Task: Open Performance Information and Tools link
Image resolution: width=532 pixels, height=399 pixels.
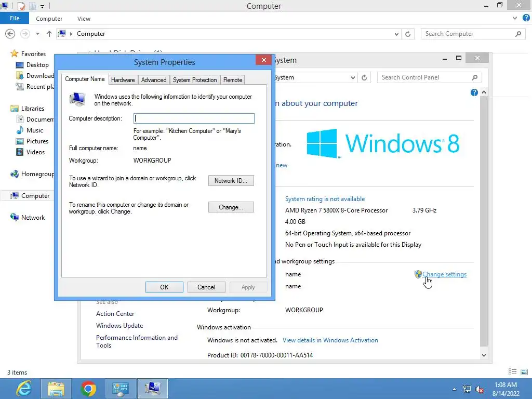Action: click(x=137, y=341)
